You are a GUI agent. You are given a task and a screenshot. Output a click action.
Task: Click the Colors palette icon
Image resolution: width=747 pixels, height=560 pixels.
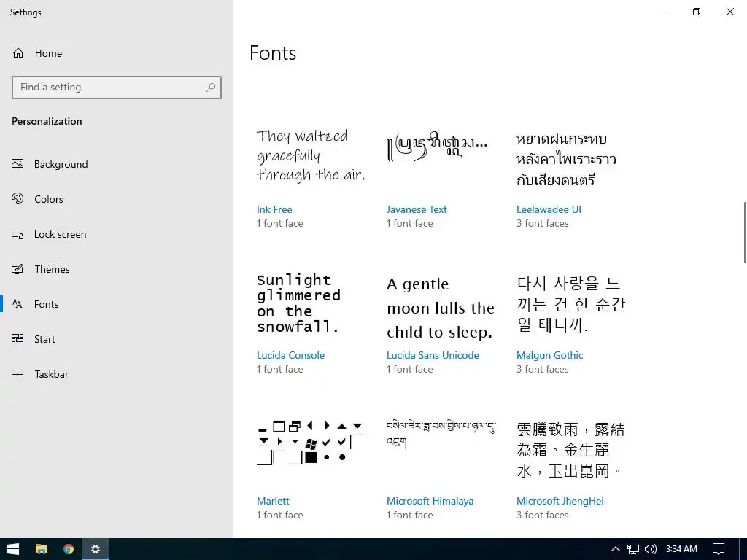pyautogui.click(x=18, y=198)
